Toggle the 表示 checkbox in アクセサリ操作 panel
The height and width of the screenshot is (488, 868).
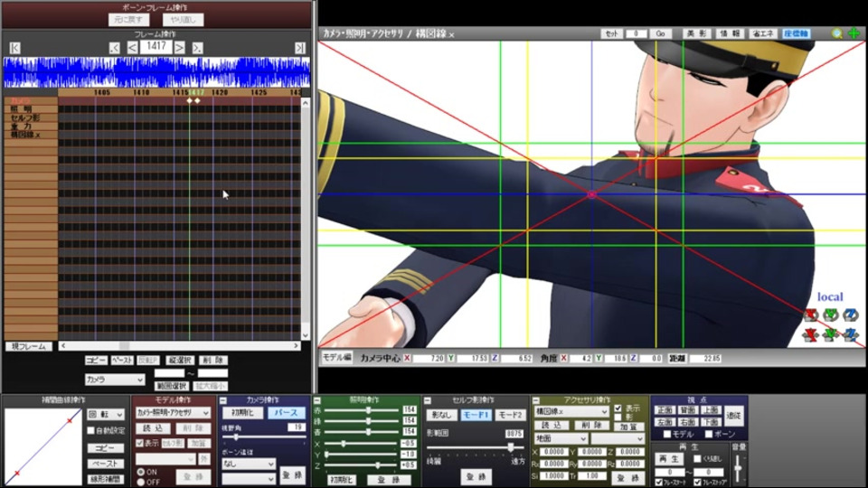[x=618, y=408]
